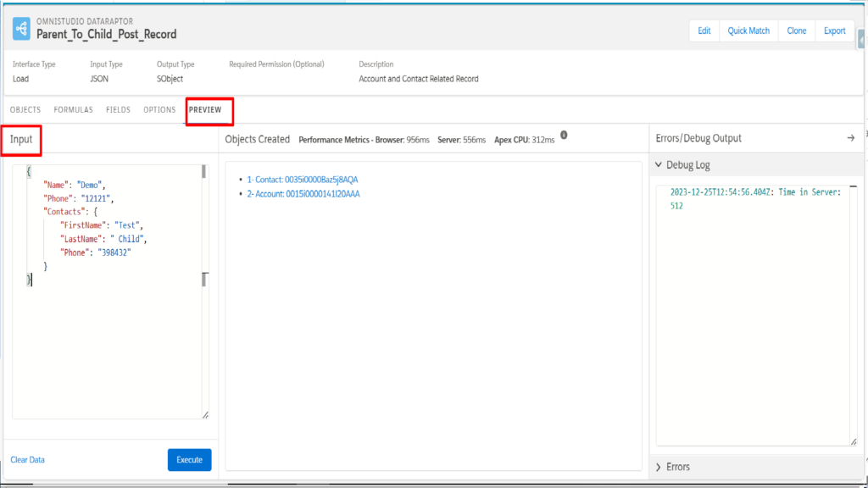Image resolution: width=868 pixels, height=488 pixels.
Task: Click the Parent_To_Child_Post_Record title
Action: (x=106, y=34)
